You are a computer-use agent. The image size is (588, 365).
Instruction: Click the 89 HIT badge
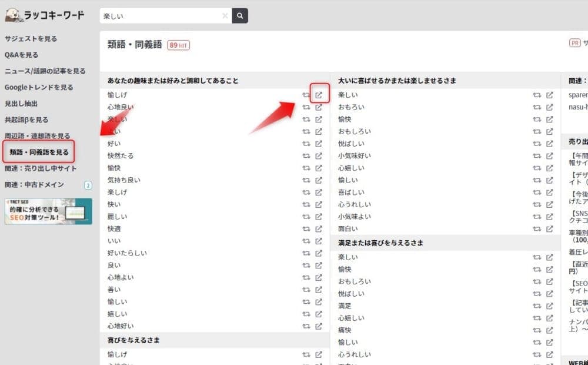pyautogui.click(x=179, y=45)
